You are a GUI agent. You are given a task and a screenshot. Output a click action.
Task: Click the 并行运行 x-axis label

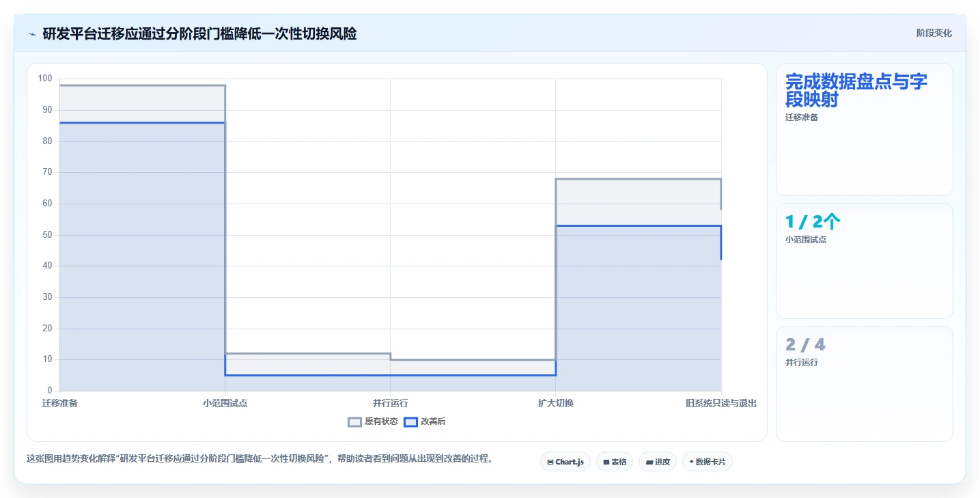tap(391, 403)
